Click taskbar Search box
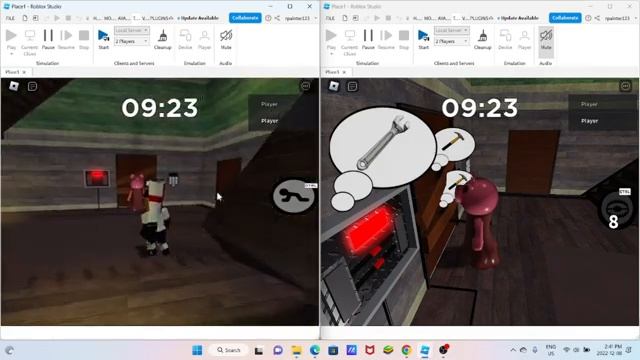Screen dimensions: 640x360 coord(229,350)
